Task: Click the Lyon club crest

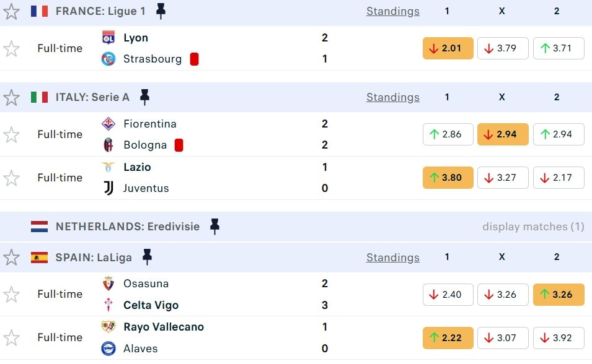Action: click(x=108, y=38)
